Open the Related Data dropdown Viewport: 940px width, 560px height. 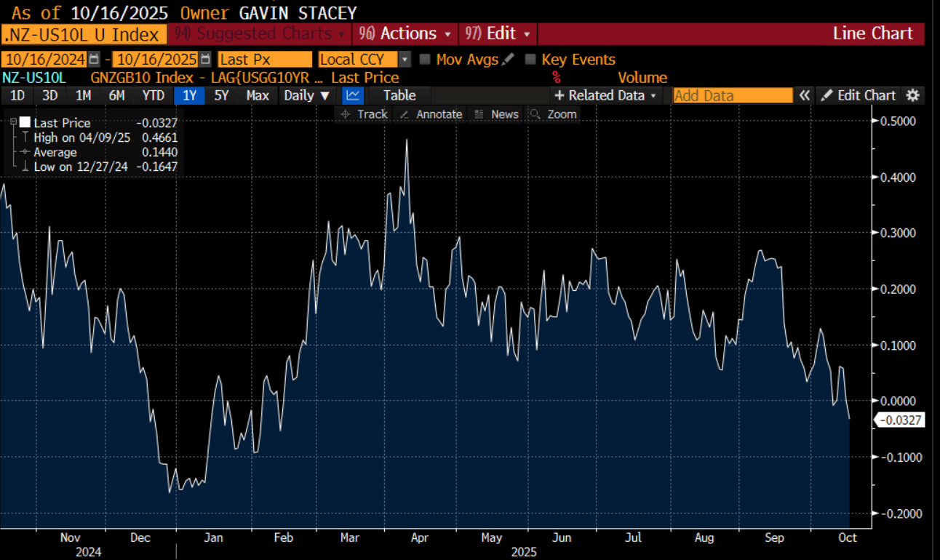click(x=605, y=95)
